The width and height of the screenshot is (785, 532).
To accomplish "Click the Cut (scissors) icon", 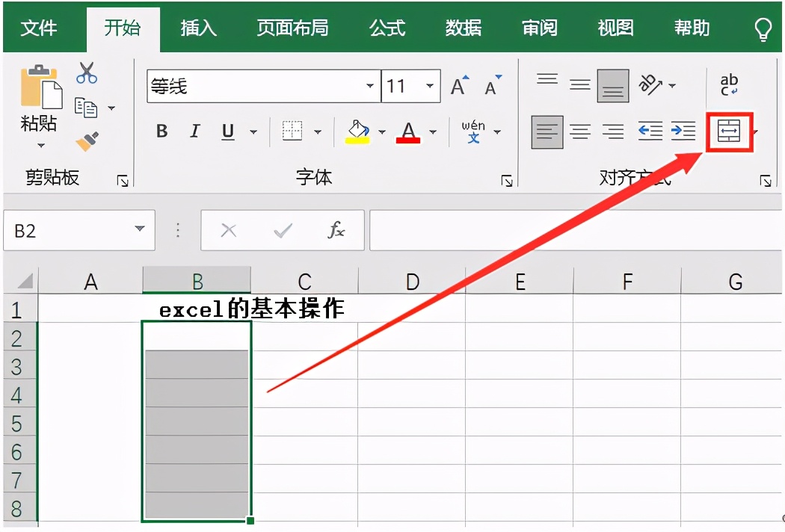I will (x=87, y=71).
